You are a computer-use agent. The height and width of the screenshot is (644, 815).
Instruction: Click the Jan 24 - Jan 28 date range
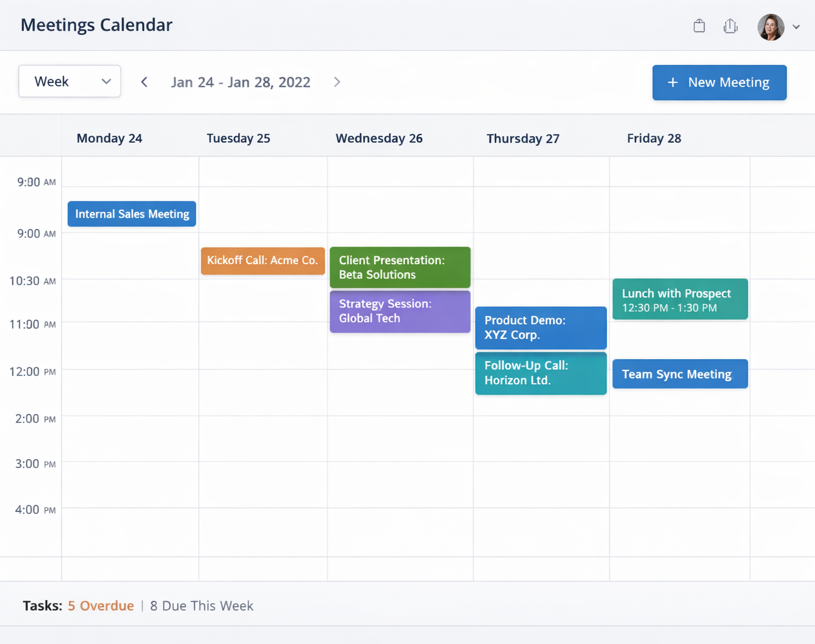coord(241,82)
